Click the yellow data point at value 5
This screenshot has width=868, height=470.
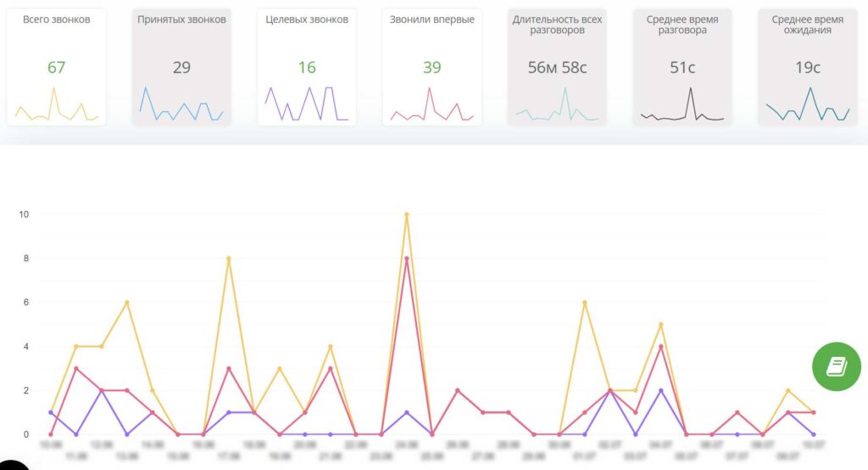tap(660, 325)
